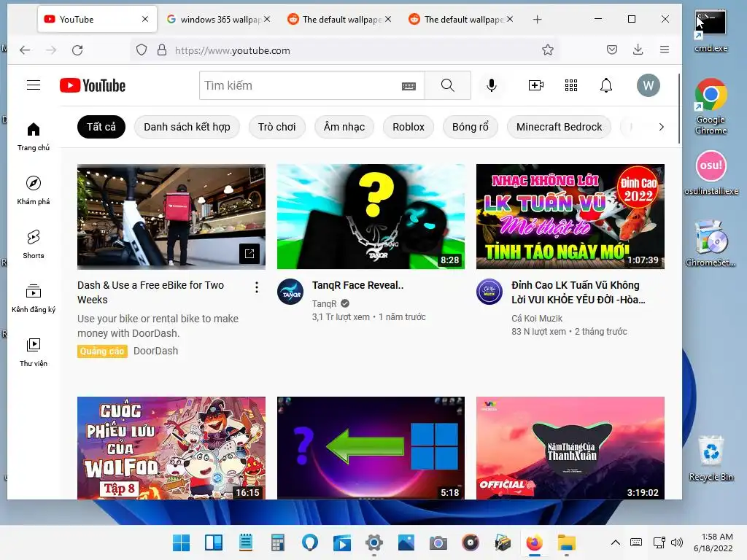The width and height of the screenshot is (747, 560).
Task: Reload the page in Firefox
Action: coord(77,50)
